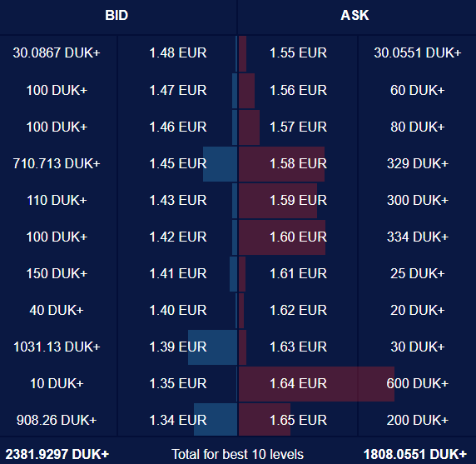Viewport: 476px width, 464px height.
Task: Select the 1.58 EUR ask level
Action: point(299,164)
